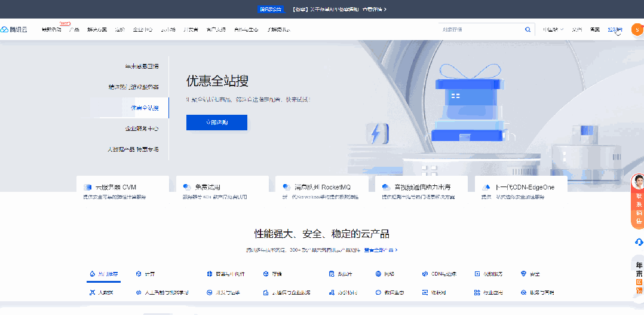
Task: Click the CDN与边缘 category icon
Action: 425,274
